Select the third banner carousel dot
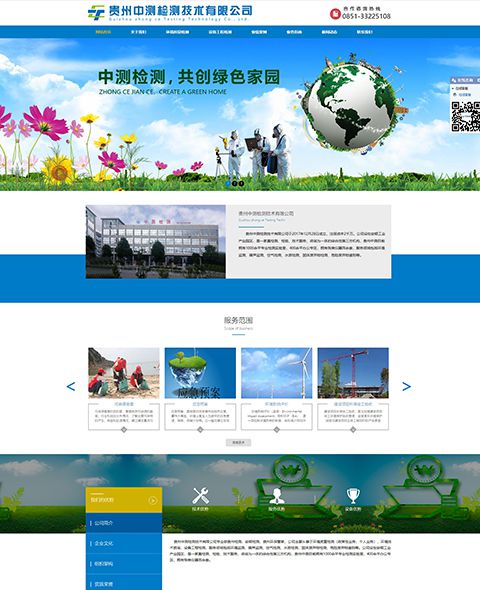Image resolution: width=480 pixels, height=590 pixels. point(242,184)
